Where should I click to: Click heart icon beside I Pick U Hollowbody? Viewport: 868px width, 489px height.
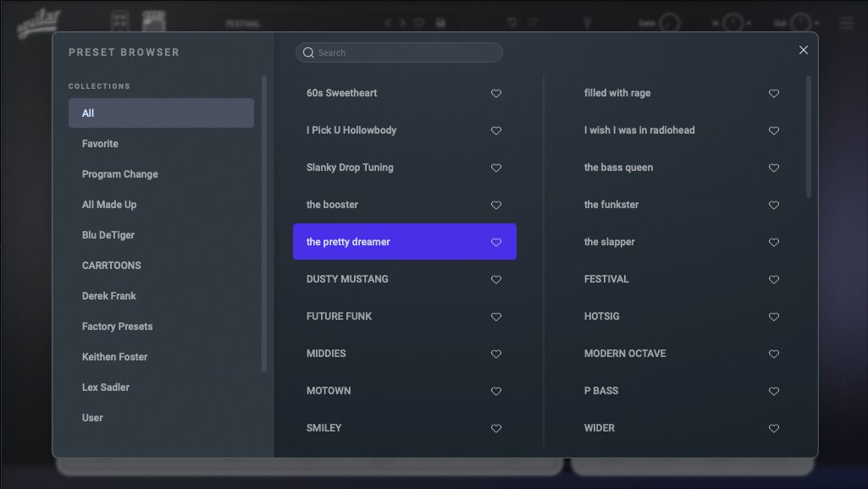click(x=496, y=131)
